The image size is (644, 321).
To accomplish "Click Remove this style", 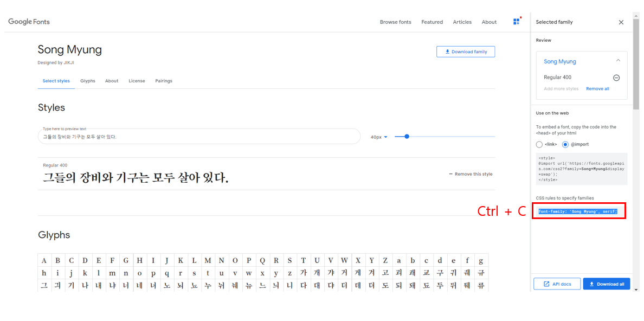I will (471, 174).
